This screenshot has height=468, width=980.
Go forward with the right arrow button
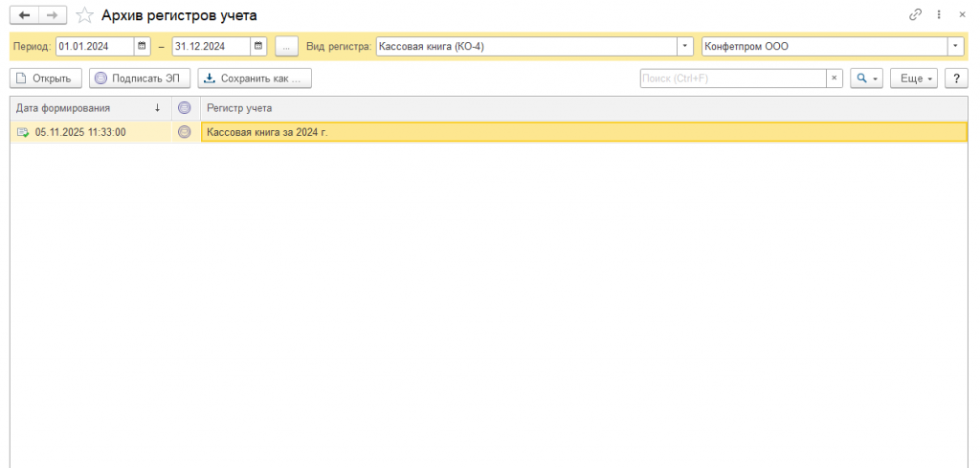pyautogui.click(x=54, y=15)
